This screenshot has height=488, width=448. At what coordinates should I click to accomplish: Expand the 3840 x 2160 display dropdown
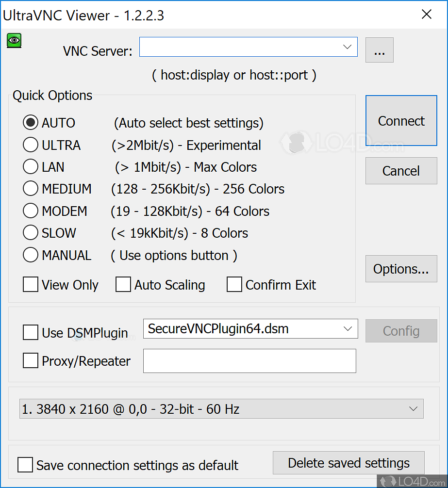click(413, 409)
